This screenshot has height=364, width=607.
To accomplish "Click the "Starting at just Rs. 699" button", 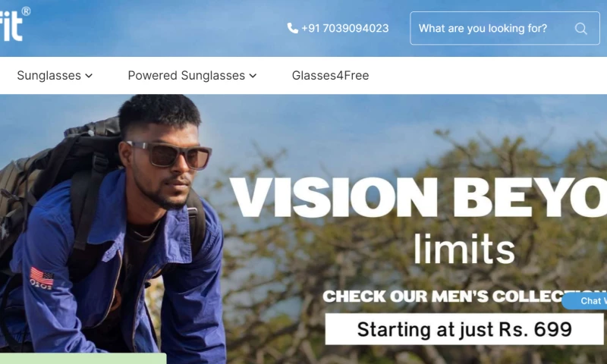I will pos(464,329).
